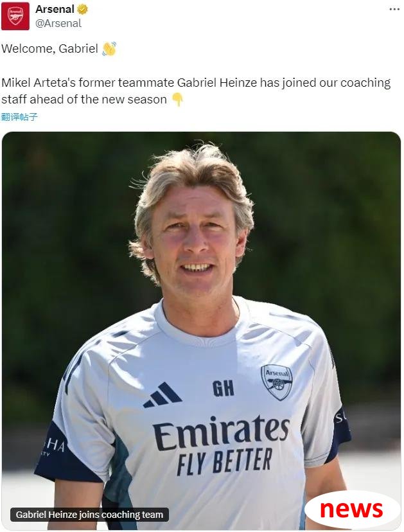
Task: Click the tweet text mentioning Mikel Arteta
Action: (x=196, y=91)
